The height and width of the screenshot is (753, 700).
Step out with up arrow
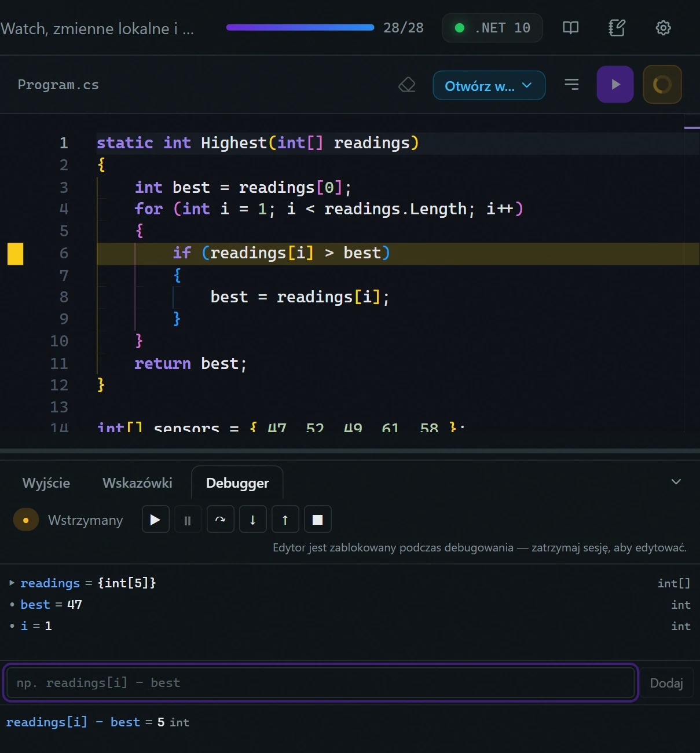click(x=285, y=519)
